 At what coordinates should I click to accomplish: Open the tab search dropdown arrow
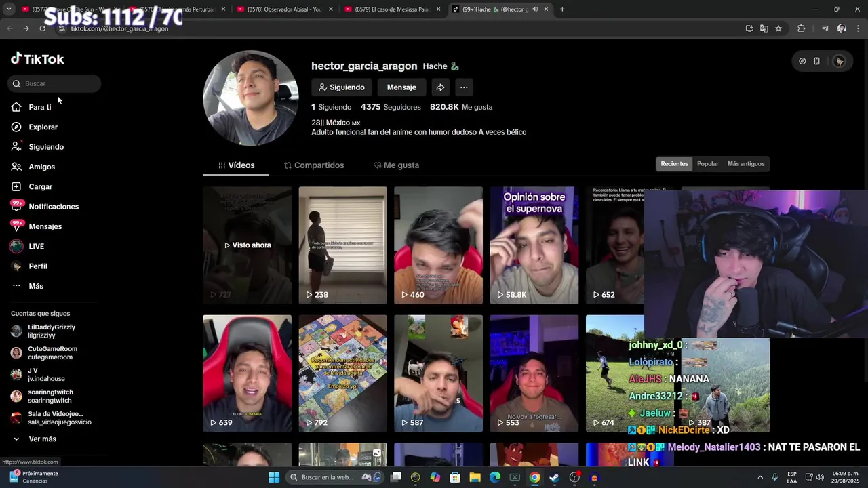coord(9,9)
